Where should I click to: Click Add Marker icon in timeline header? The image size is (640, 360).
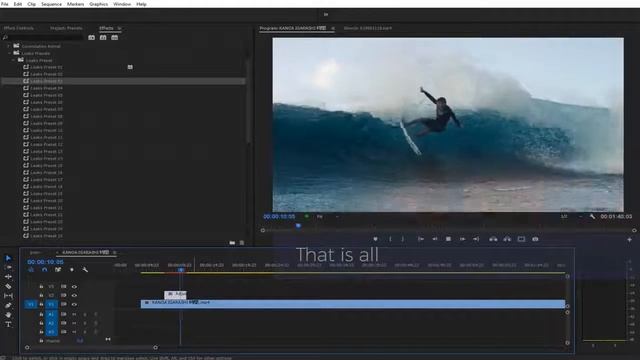pos(72,270)
